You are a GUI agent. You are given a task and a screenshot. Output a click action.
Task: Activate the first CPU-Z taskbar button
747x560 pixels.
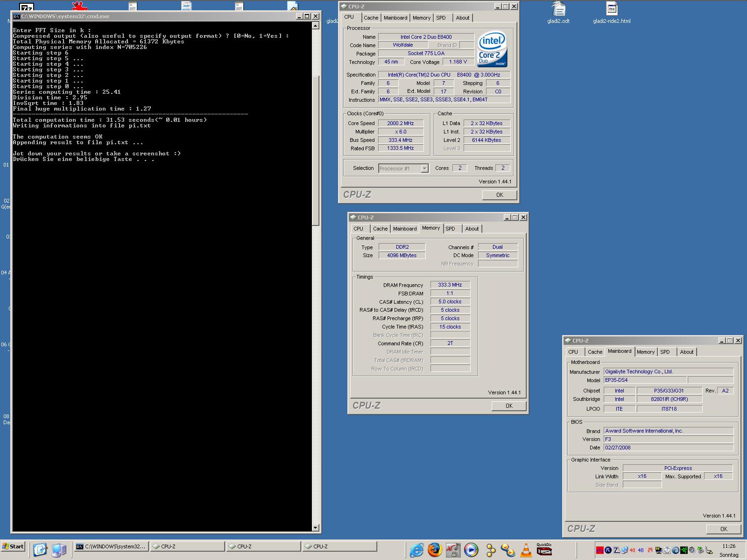[x=187, y=546]
